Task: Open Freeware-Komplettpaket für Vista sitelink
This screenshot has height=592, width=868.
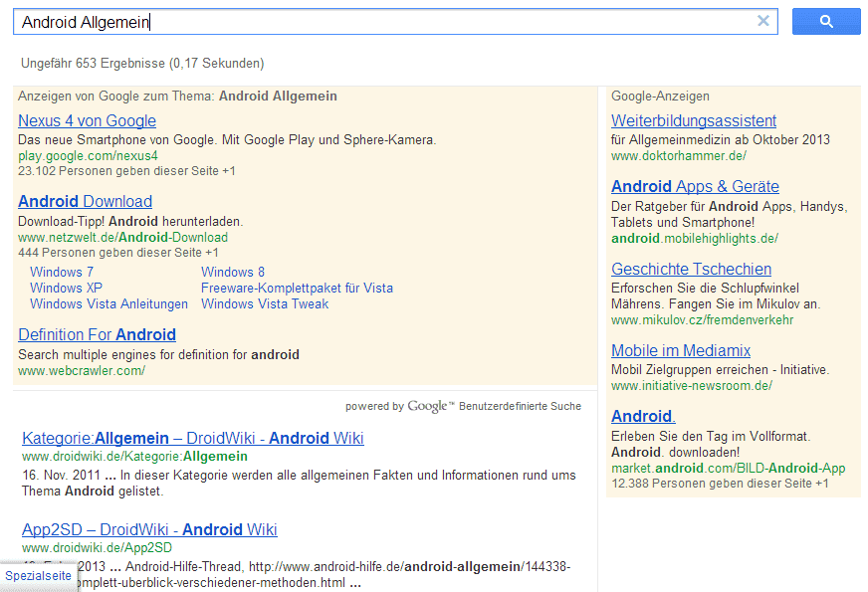Action: (x=297, y=289)
